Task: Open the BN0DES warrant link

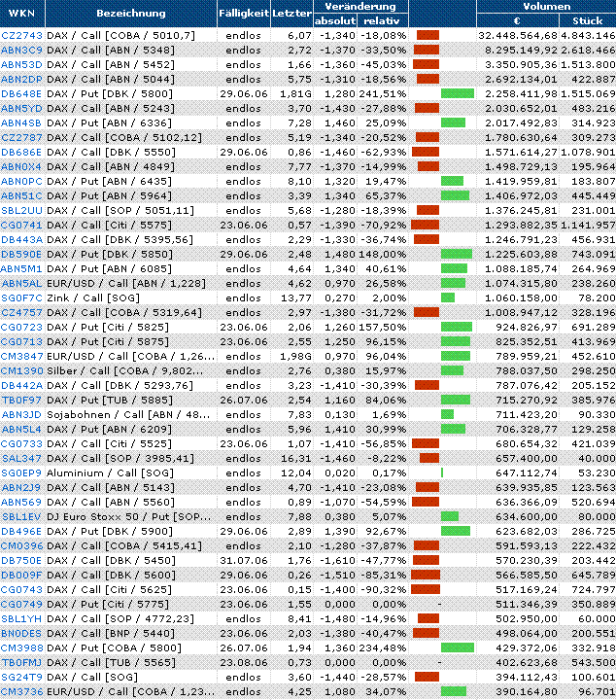Action: click(21, 633)
